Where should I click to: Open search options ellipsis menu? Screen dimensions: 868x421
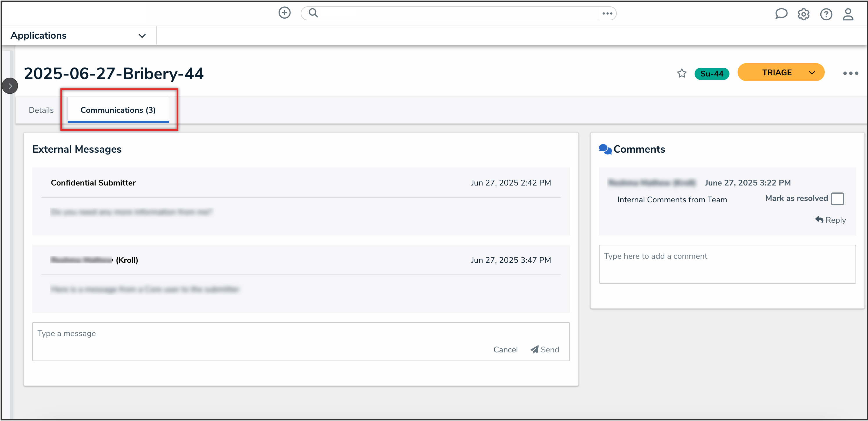pos(607,13)
